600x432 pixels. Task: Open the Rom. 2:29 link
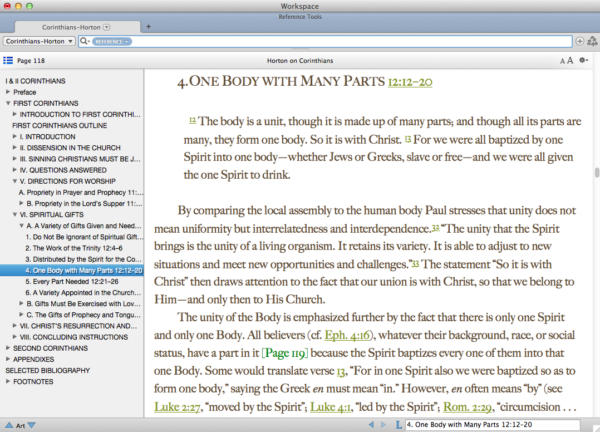tap(467, 407)
